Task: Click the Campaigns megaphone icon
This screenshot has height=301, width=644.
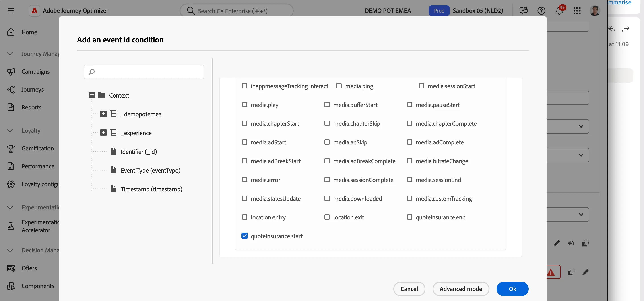Action: coord(11,72)
